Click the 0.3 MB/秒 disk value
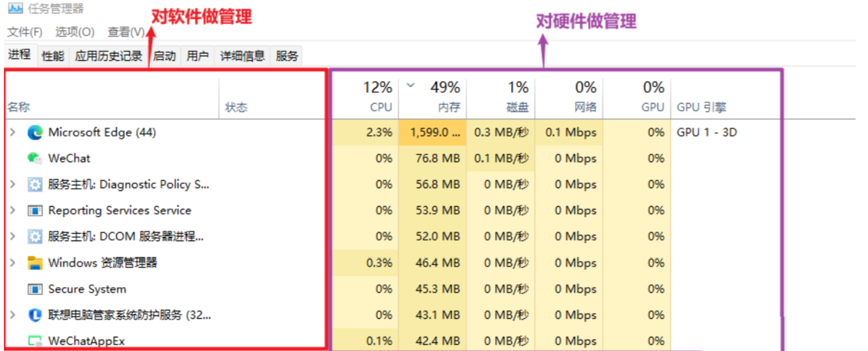Screen dimensions: 868x351 coord(502,132)
